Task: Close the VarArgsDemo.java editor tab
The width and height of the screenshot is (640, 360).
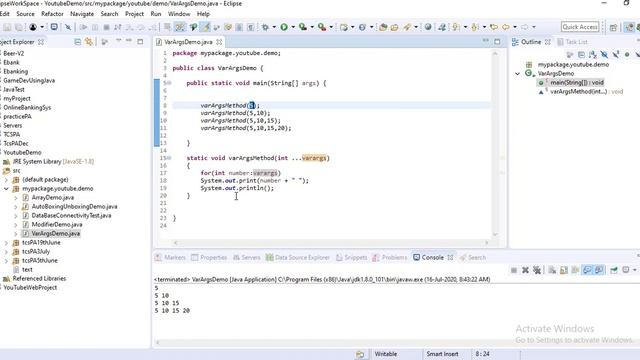Action: coord(219,42)
